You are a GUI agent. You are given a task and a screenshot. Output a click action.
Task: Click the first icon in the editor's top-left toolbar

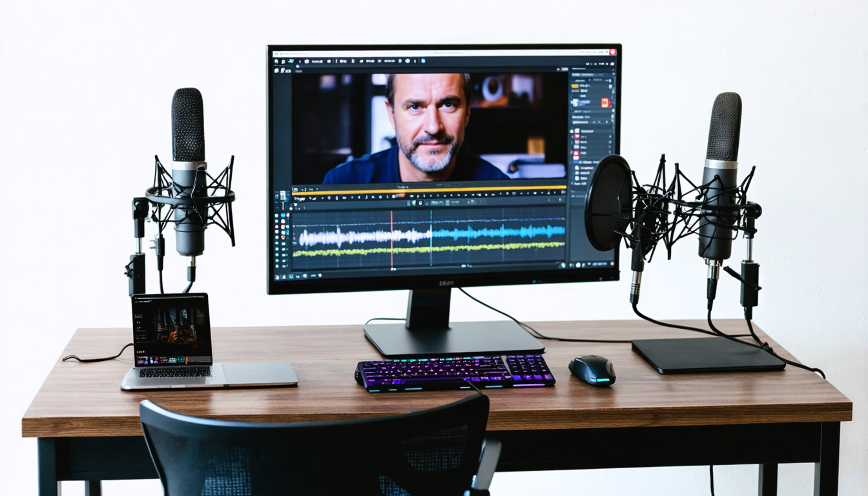(x=276, y=61)
